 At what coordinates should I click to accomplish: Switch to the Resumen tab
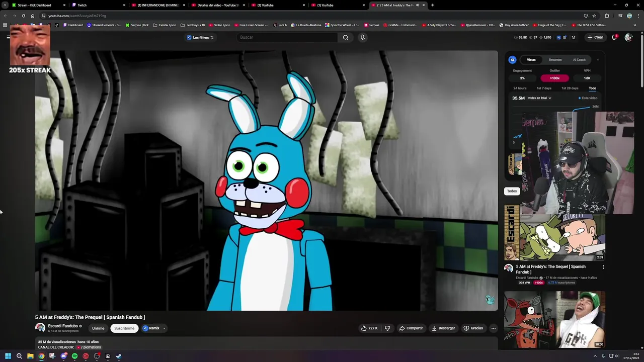(x=555, y=60)
